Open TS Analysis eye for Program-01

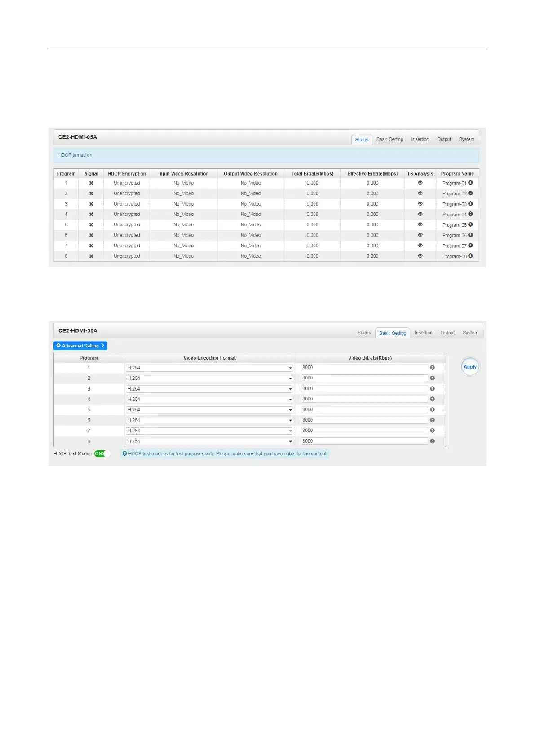[420, 183]
